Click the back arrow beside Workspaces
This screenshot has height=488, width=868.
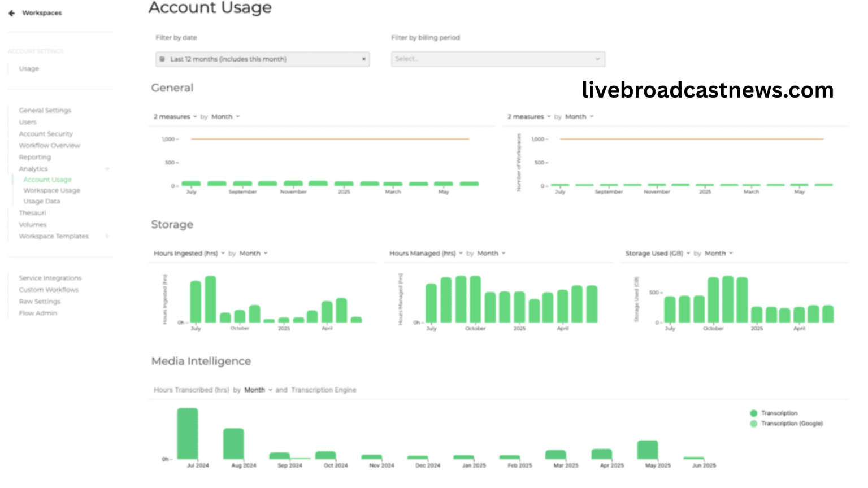tap(11, 12)
